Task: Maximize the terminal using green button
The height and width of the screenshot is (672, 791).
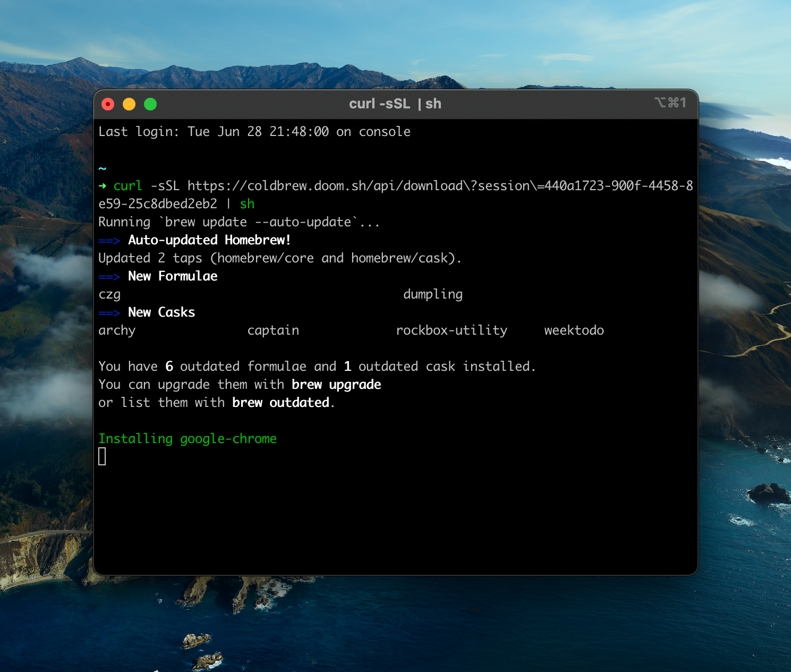Action: coord(150,104)
